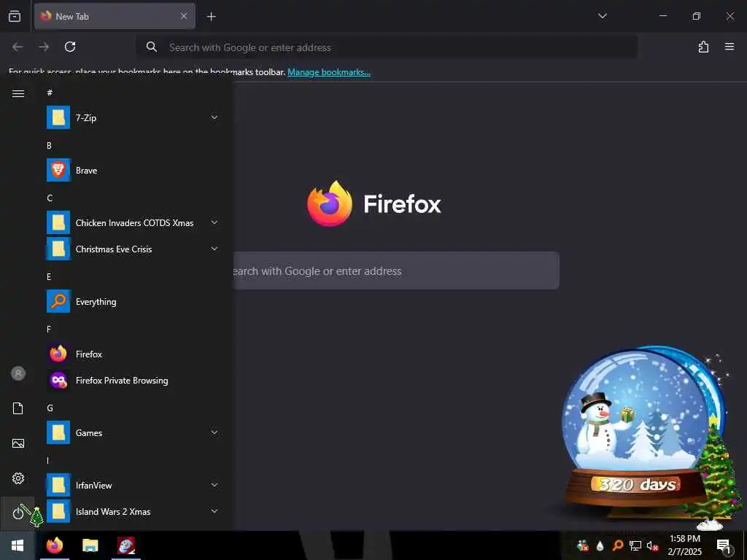Jump to the # letter group header
The image size is (747, 560).
click(50, 93)
